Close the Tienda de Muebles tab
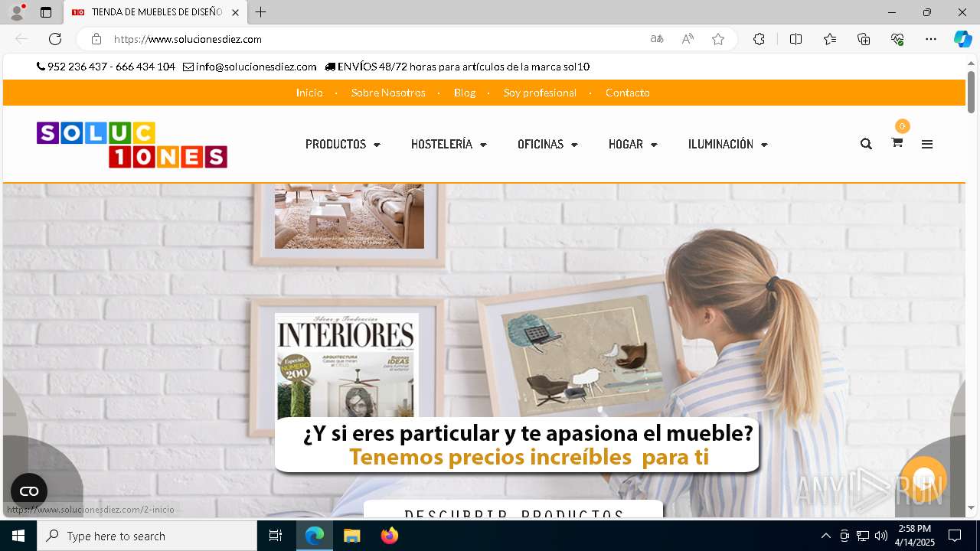980x551 pixels. tap(235, 12)
